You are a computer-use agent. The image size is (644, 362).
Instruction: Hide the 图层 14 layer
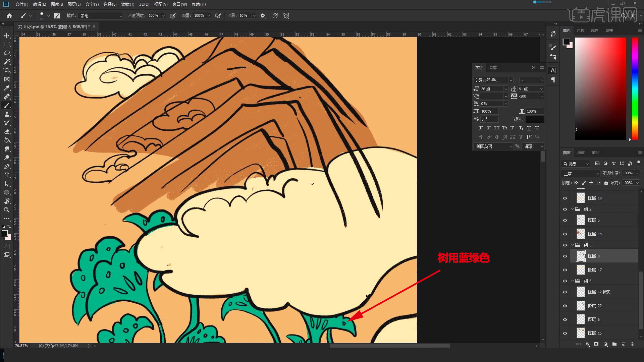coord(565,234)
